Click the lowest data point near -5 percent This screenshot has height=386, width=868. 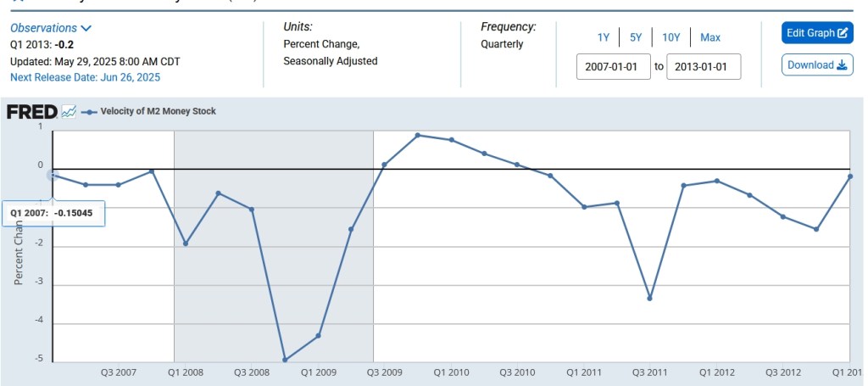point(285,360)
